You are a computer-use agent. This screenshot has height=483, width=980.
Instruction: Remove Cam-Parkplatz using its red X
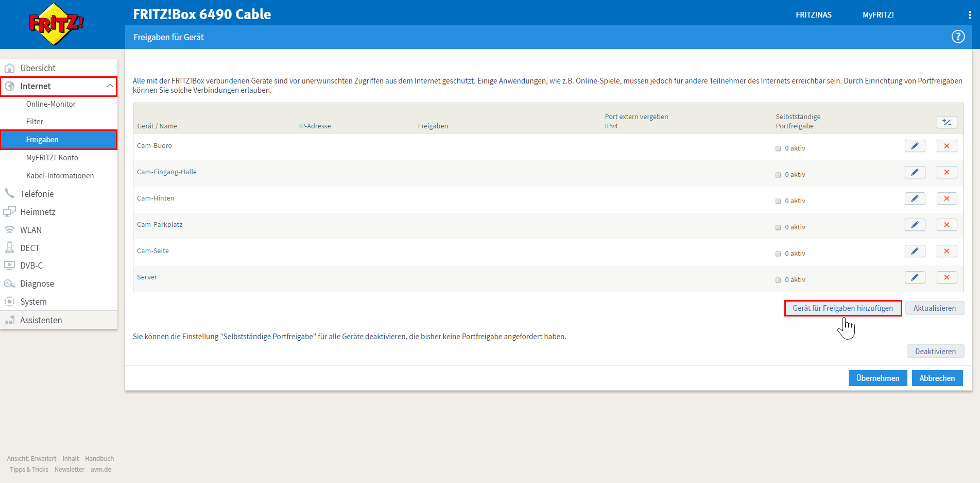pyautogui.click(x=947, y=225)
